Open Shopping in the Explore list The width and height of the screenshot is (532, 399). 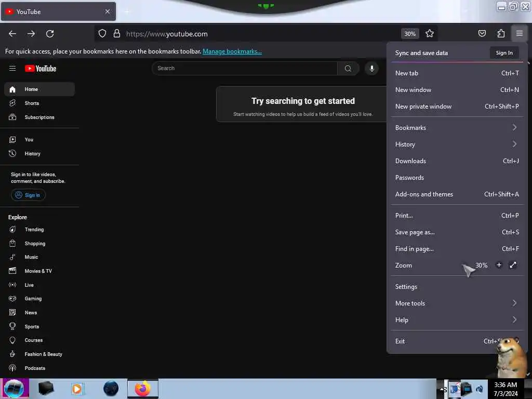coord(39,244)
